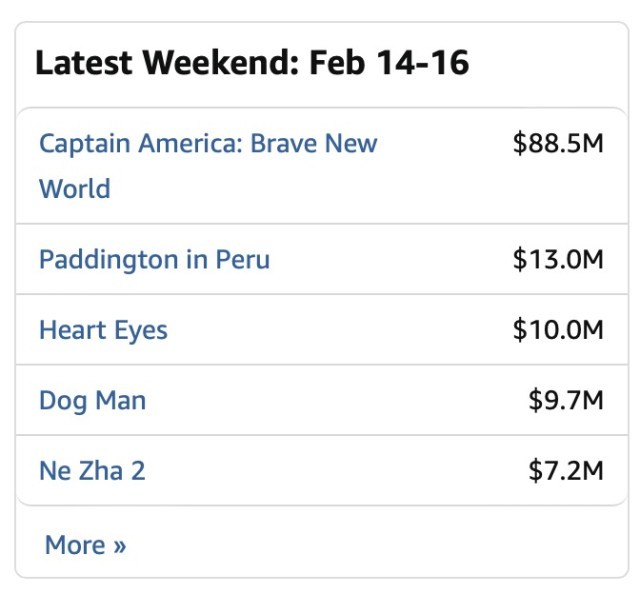Click the "Feb 14-16" date in heading

coord(389,63)
